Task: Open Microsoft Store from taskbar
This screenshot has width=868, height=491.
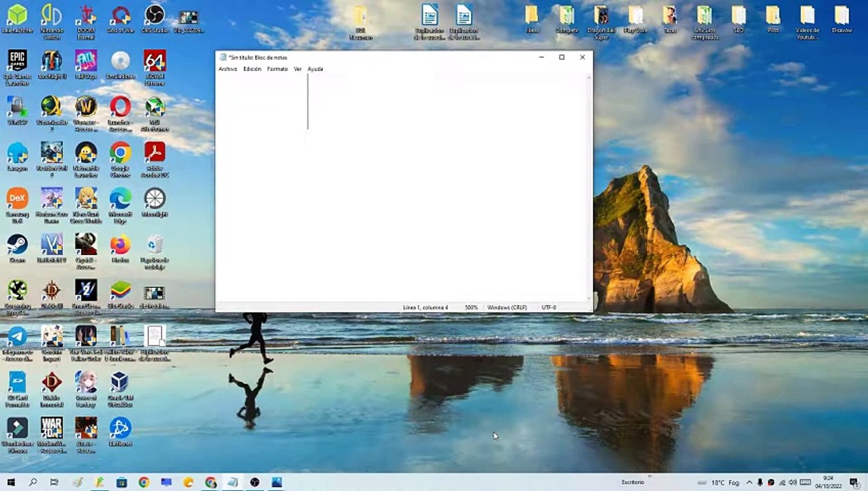Action: (x=121, y=482)
